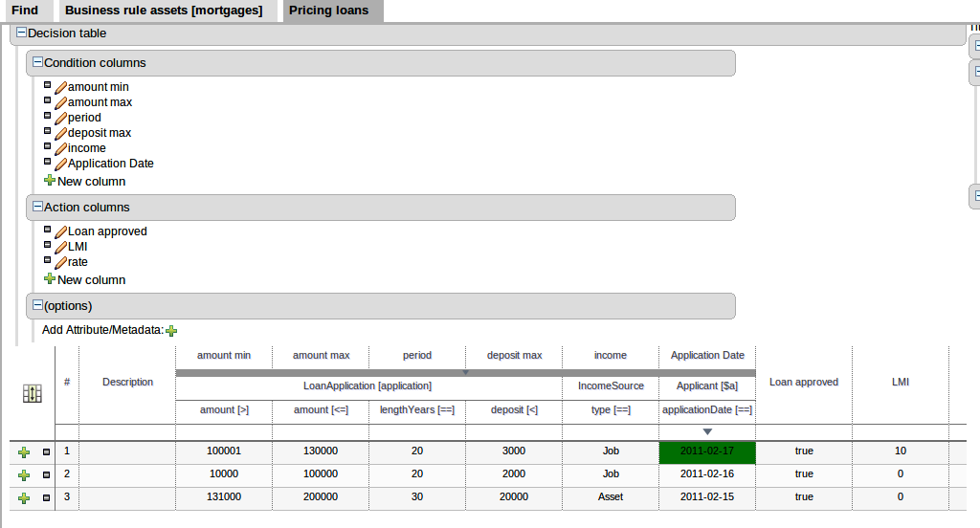The width and height of the screenshot is (980, 528).
Task: Click the New column link under actions
Action: coord(91,280)
